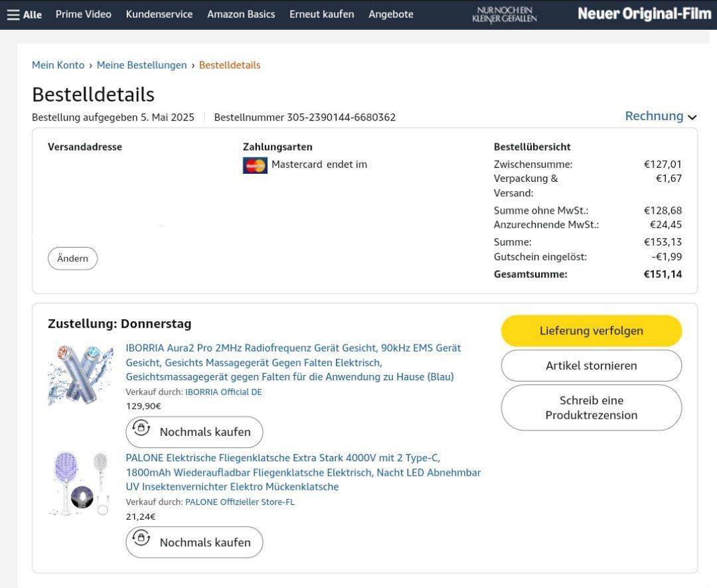Open the Alle hamburger menu icon

(13, 15)
